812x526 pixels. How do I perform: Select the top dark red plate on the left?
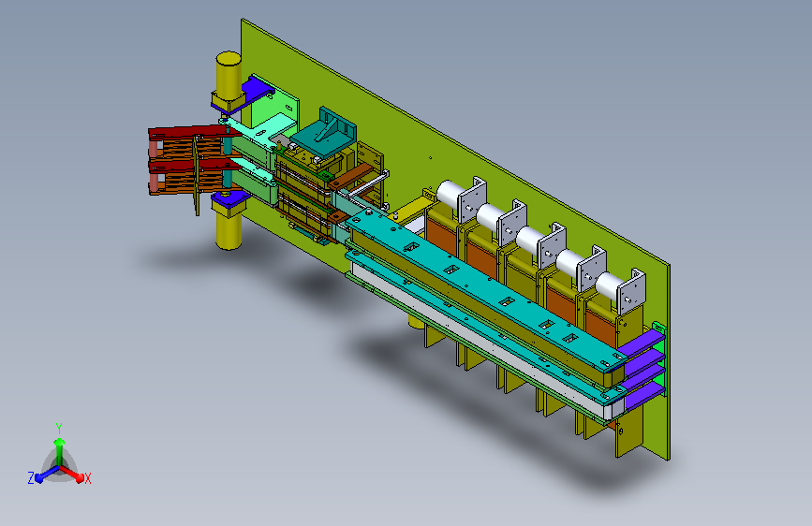coord(193,133)
